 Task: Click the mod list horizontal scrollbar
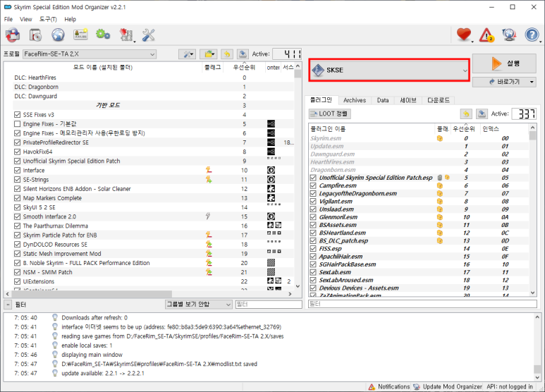(149, 294)
